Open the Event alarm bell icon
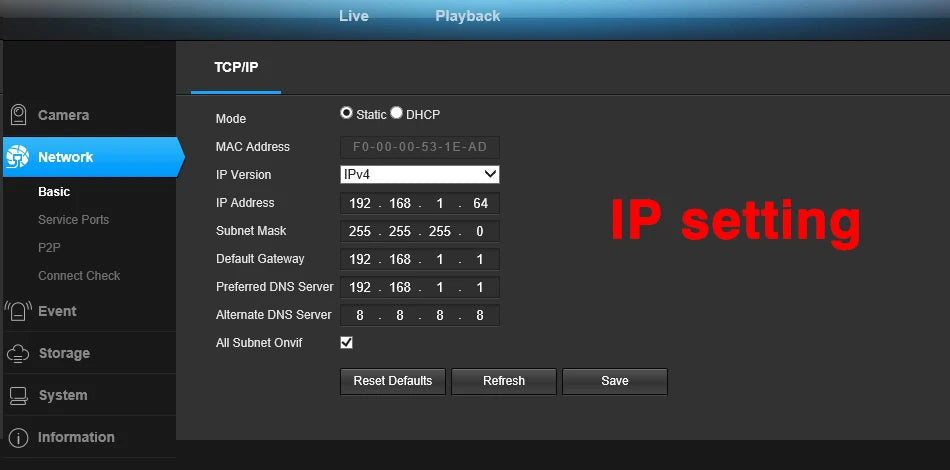 [x=18, y=311]
